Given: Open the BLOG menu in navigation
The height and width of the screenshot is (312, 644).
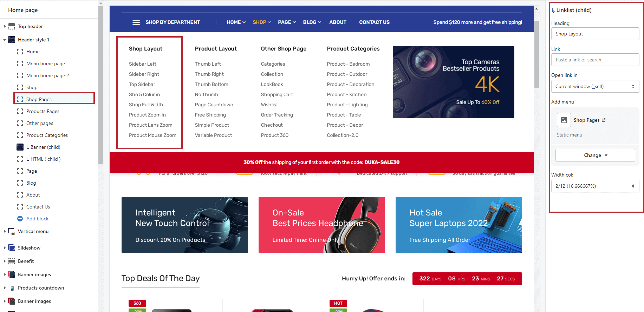Looking at the screenshot, I should click(312, 22).
